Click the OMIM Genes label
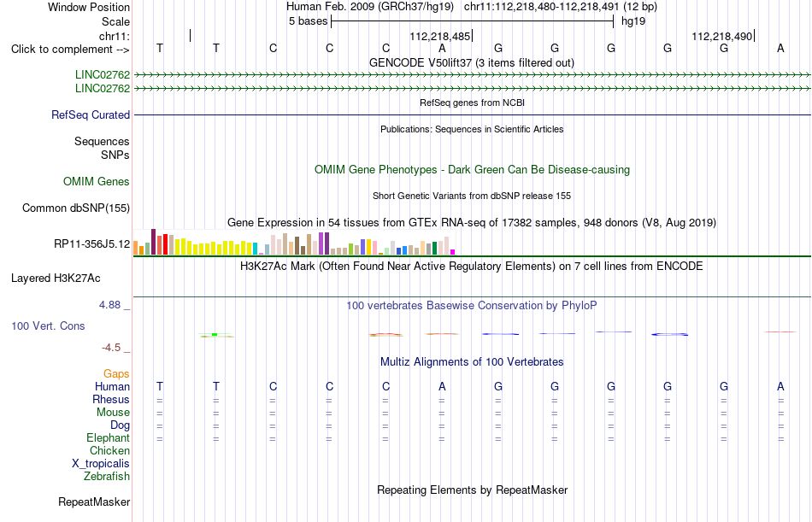This screenshot has height=522, width=812. tap(97, 181)
